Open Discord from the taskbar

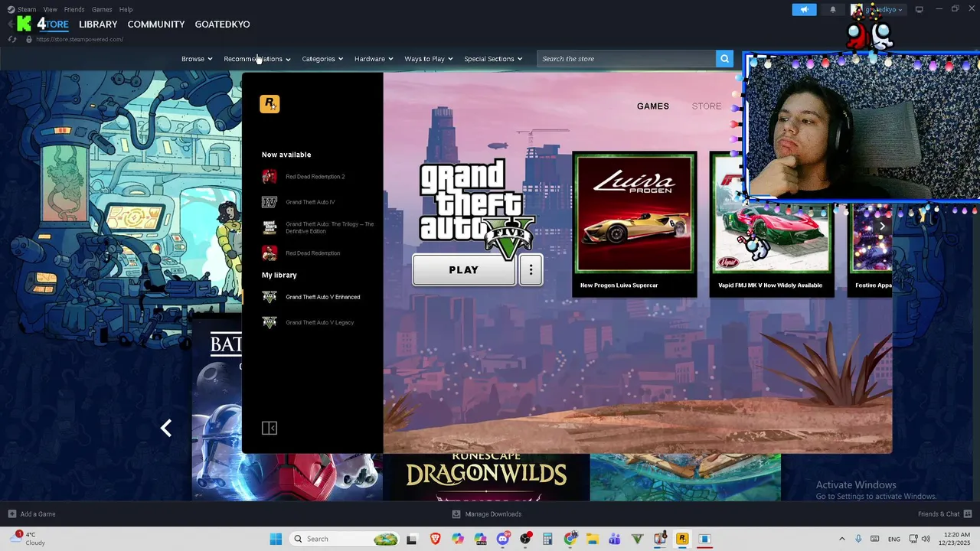click(502, 539)
